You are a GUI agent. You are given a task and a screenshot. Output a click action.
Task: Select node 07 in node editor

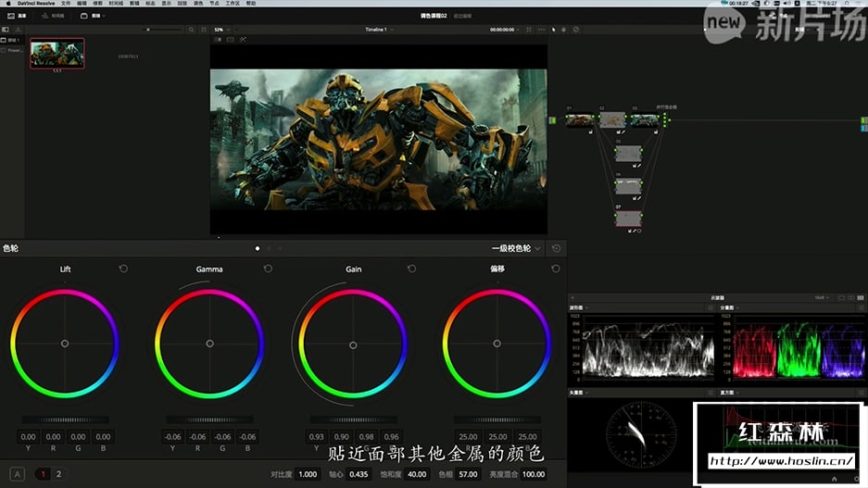pos(628,219)
